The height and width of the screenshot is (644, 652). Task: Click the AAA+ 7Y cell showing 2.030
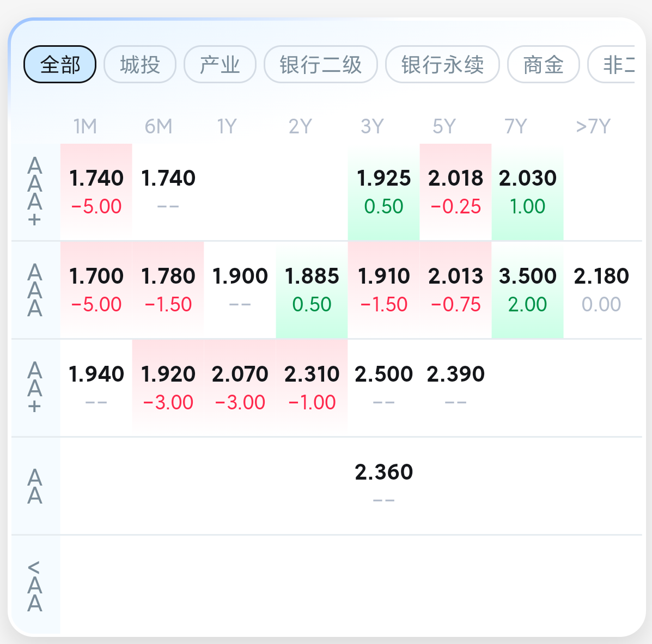(528, 192)
